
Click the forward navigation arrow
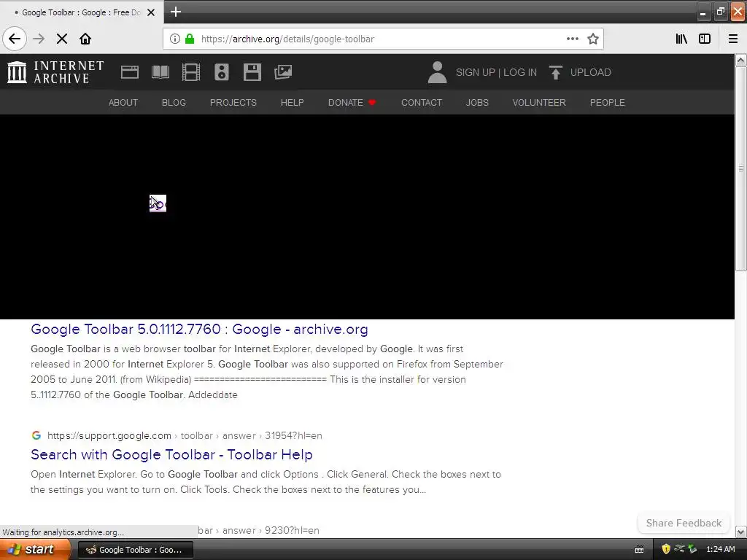click(x=39, y=39)
